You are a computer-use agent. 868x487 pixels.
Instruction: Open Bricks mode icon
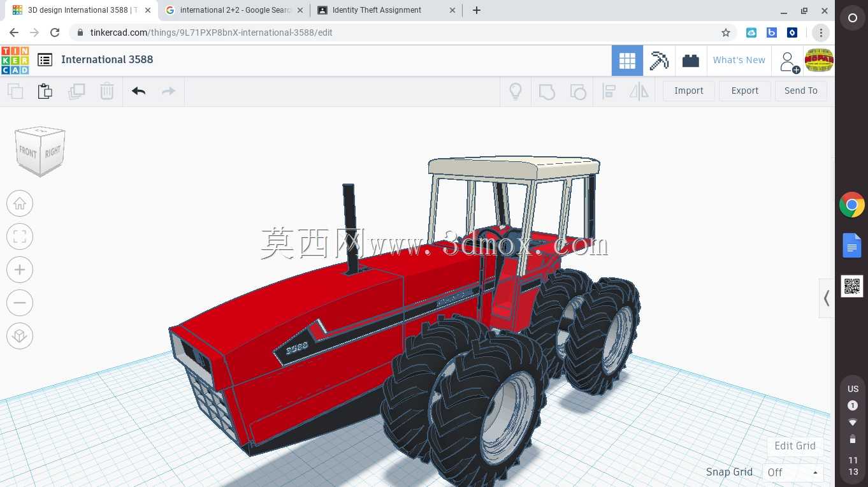click(x=690, y=61)
